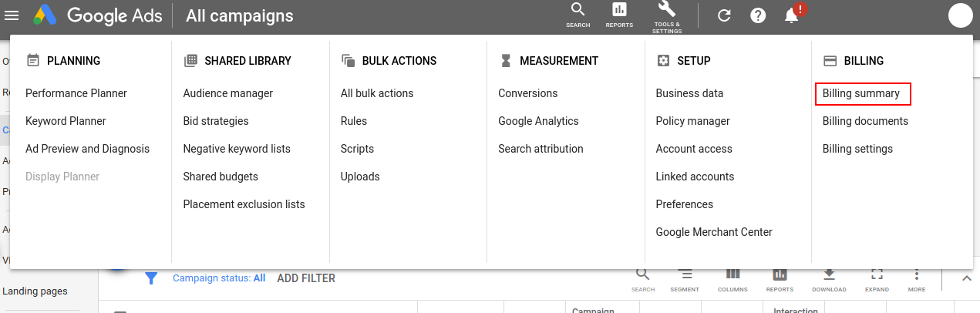This screenshot has width=980, height=313.
Task: Open Negative keyword lists
Action: click(x=237, y=149)
